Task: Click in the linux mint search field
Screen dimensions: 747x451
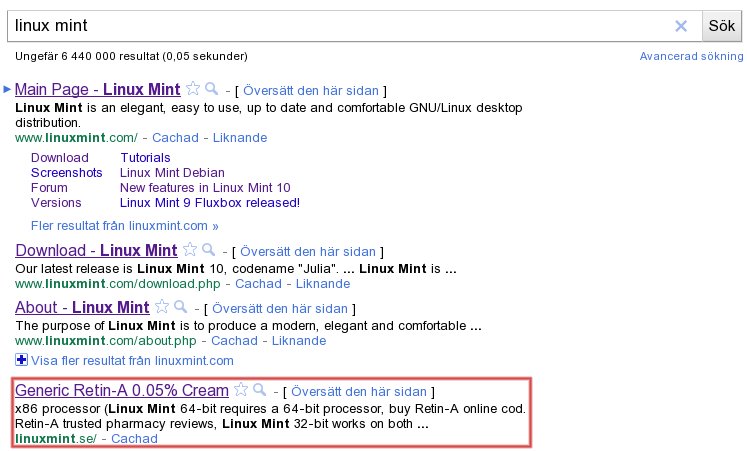Action: point(340,26)
